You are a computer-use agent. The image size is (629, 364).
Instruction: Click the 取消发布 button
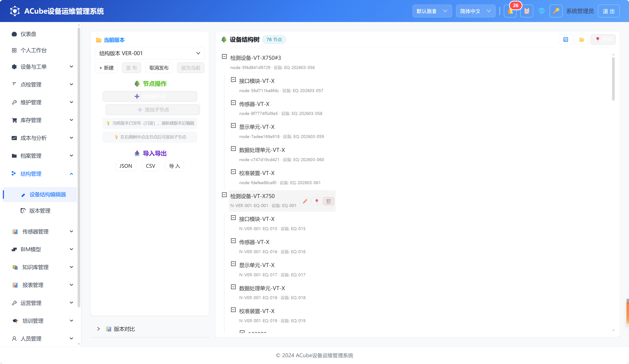click(x=159, y=68)
